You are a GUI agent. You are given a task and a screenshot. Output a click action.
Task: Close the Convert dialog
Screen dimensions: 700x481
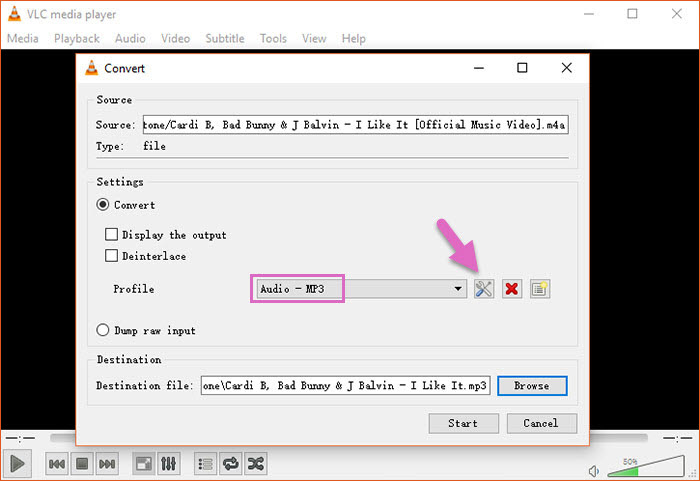point(567,68)
